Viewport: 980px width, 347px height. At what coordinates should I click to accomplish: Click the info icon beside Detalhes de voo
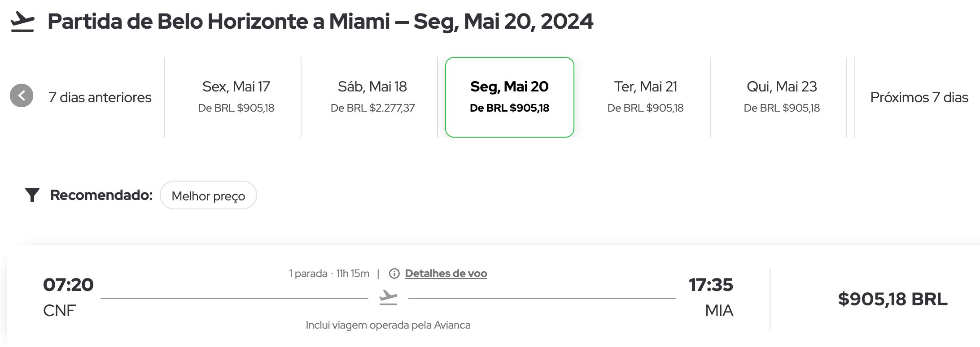click(394, 273)
